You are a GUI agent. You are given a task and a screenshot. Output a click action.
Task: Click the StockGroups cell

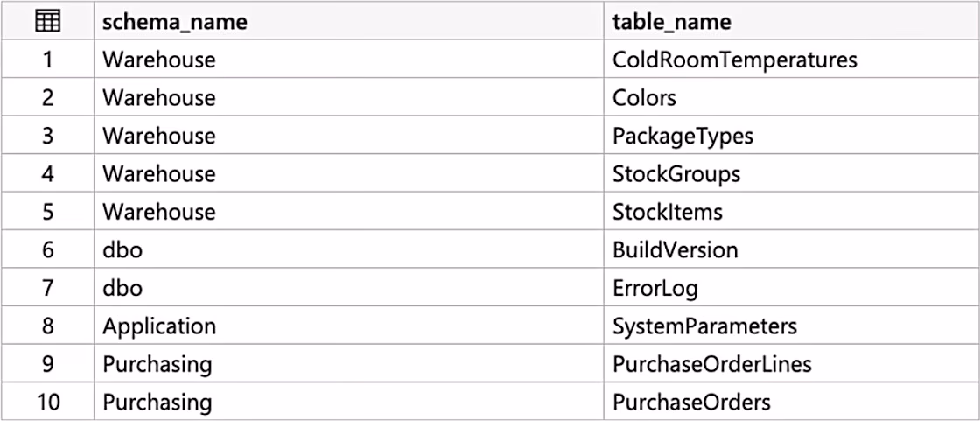pos(791,173)
